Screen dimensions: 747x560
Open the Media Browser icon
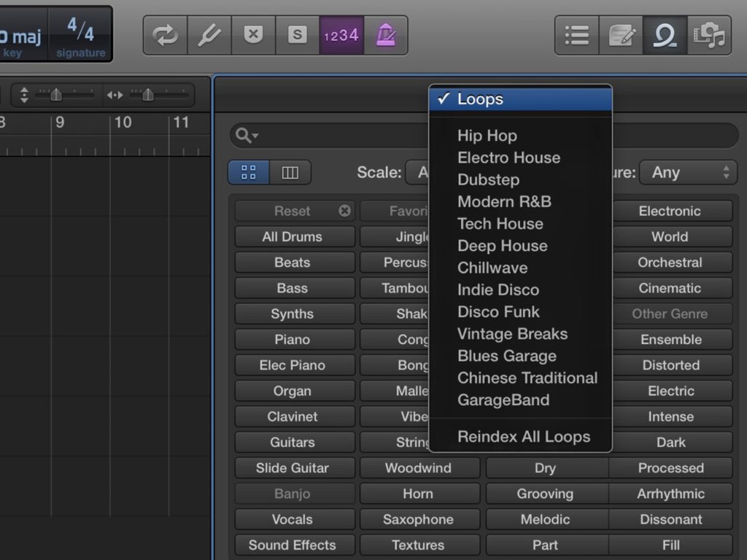(709, 36)
